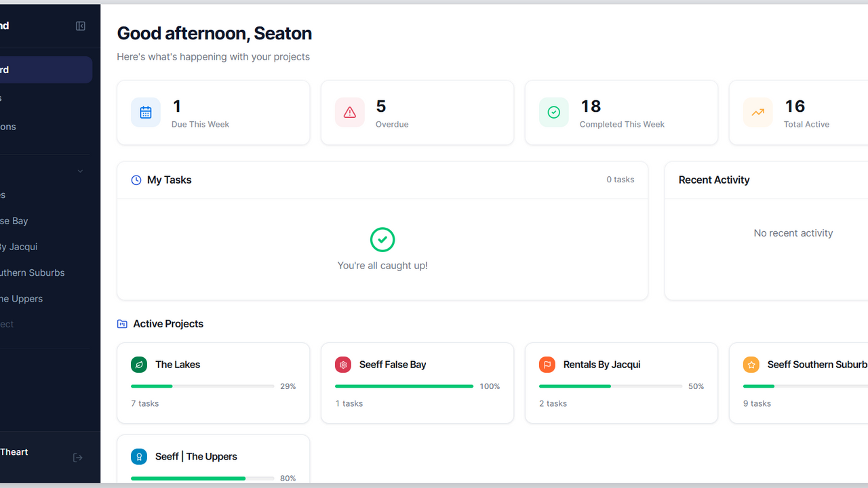Open the Seeff Southern Suburbs card title
The width and height of the screenshot is (868, 488).
tap(817, 365)
